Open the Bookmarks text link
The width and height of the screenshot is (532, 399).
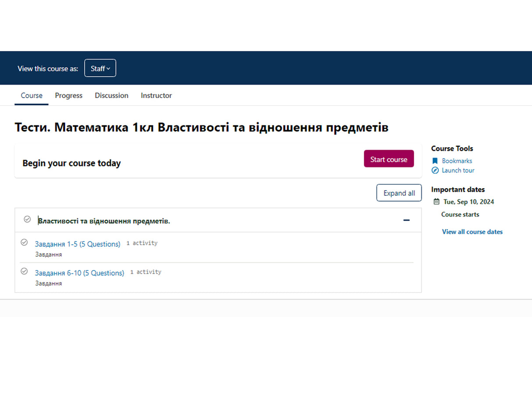(457, 161)
